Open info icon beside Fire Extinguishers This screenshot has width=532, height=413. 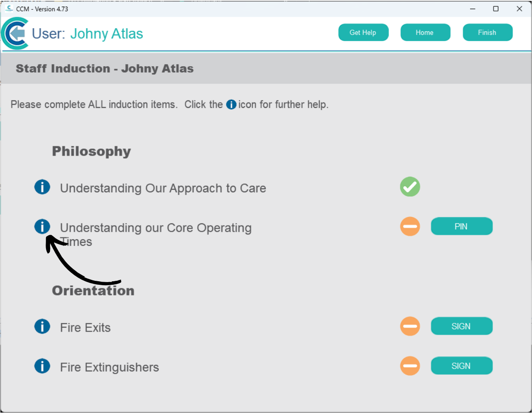[42, 366]
